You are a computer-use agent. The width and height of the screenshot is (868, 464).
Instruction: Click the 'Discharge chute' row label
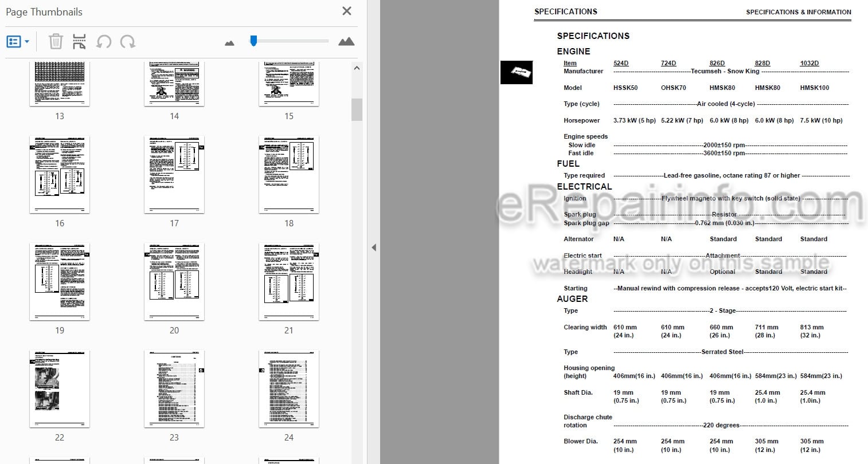tap(588, 417)
